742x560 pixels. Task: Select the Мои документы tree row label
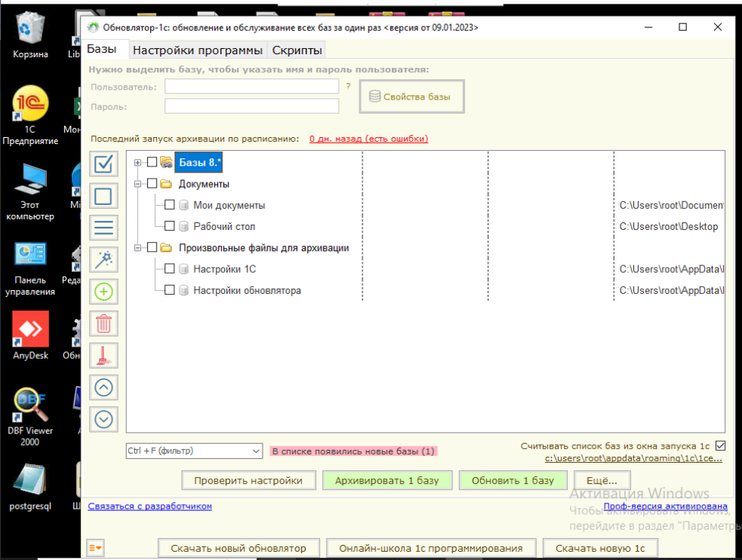point(229,205)
